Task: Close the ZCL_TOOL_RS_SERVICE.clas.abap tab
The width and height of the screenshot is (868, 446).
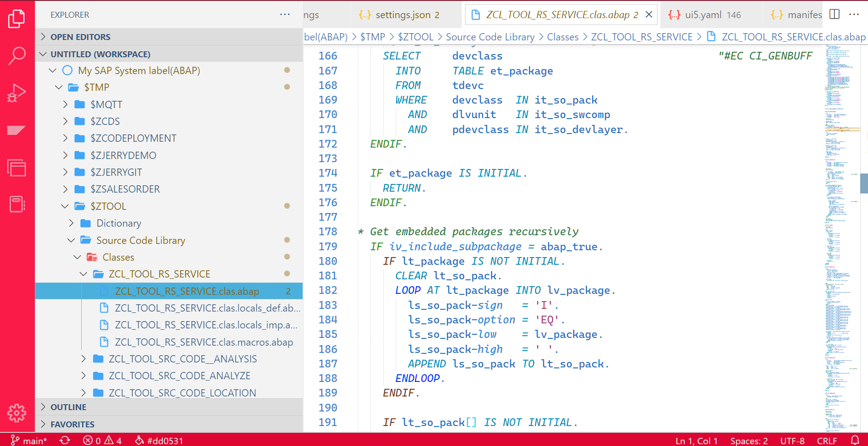Action: point(649,15)
